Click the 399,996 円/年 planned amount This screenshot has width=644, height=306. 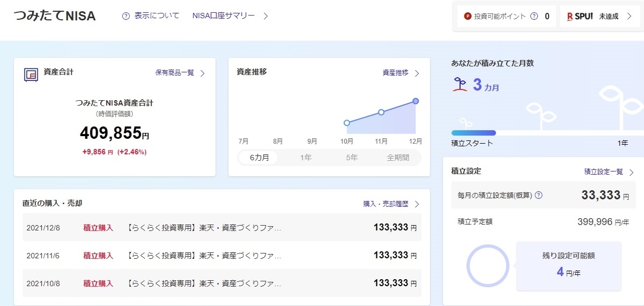coord(603,222)
